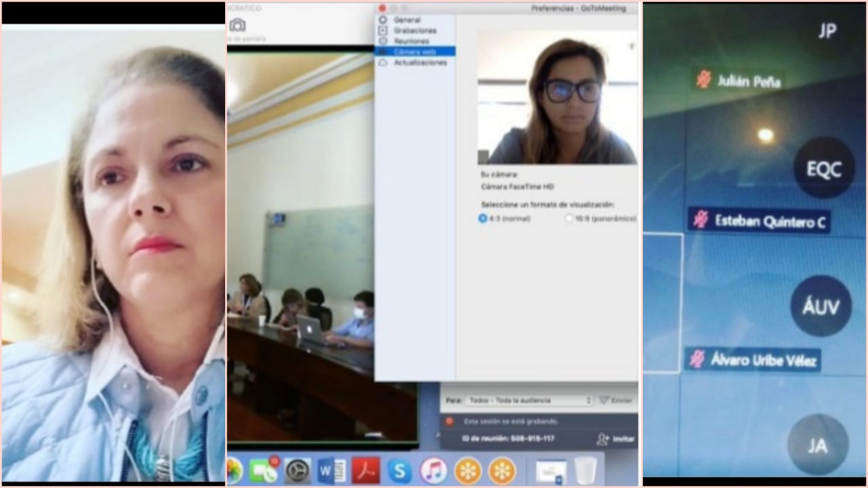
Task: Select 16:9 (panorámico) display format
Action: [x=569, y=218]
